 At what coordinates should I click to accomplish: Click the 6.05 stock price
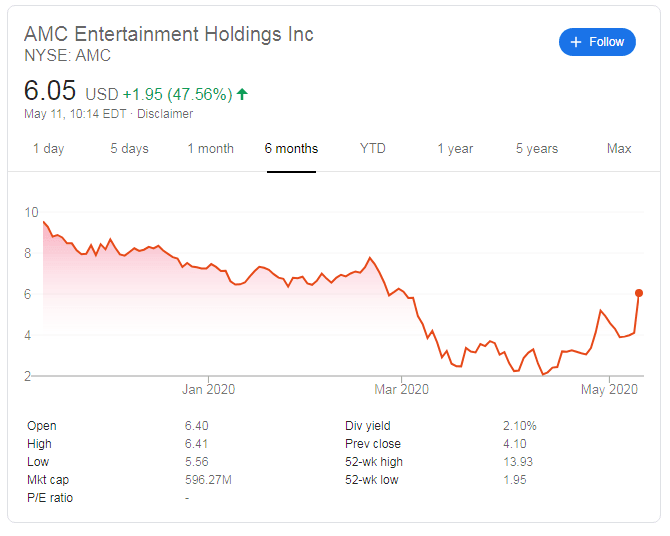click(50, 91)
